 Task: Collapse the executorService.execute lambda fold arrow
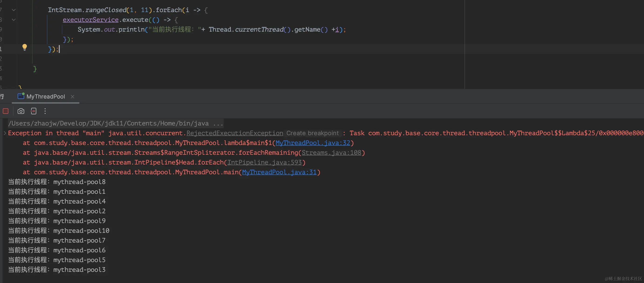[x=14, y=20]
